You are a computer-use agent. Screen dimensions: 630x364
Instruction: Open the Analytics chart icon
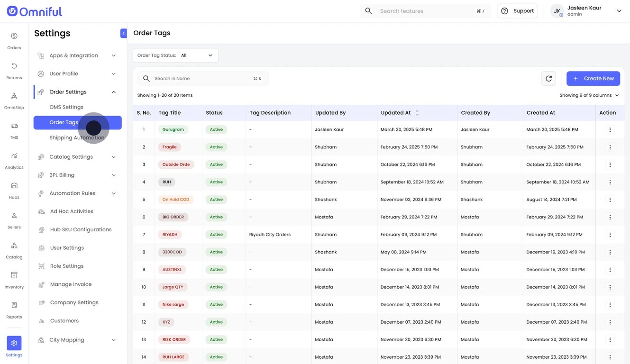click(14, 156)
